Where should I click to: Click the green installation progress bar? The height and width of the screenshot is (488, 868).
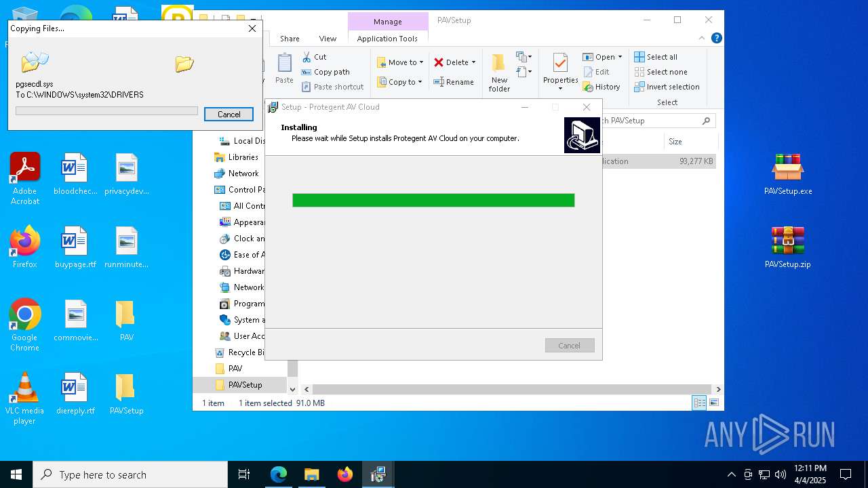(433, 200)
